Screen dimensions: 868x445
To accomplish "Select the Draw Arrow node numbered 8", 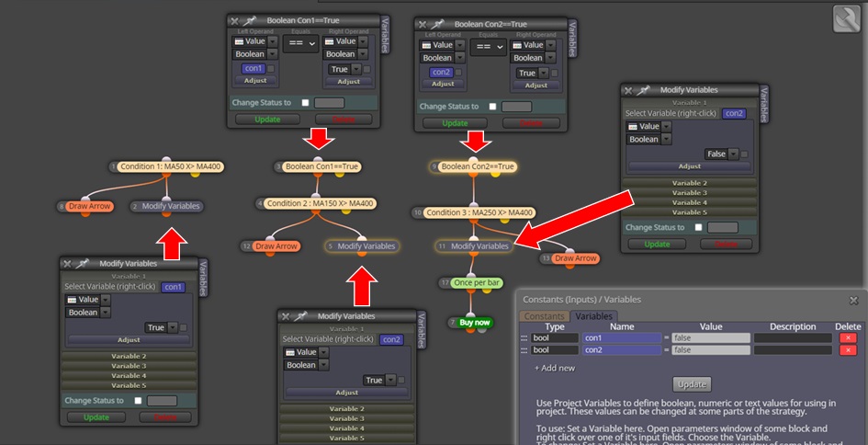I will pyautogui.click(x=88, y=206).
